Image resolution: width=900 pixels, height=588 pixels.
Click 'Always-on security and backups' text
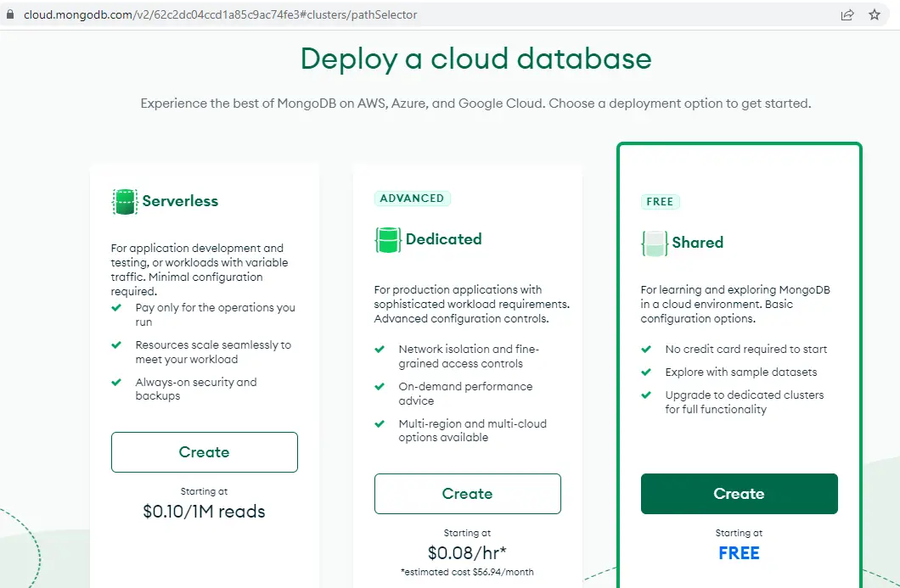[x=196, y=389]
